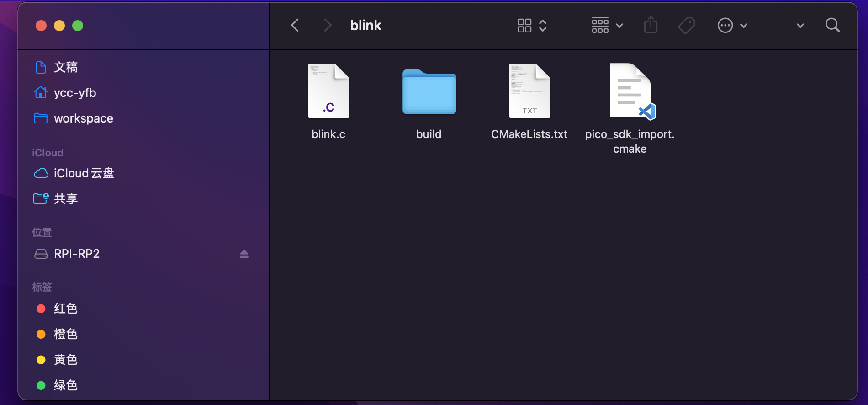Screen dimensions: 868x405
Task: Expand the group-by dropdown arrow
Action: pos(619,26)
